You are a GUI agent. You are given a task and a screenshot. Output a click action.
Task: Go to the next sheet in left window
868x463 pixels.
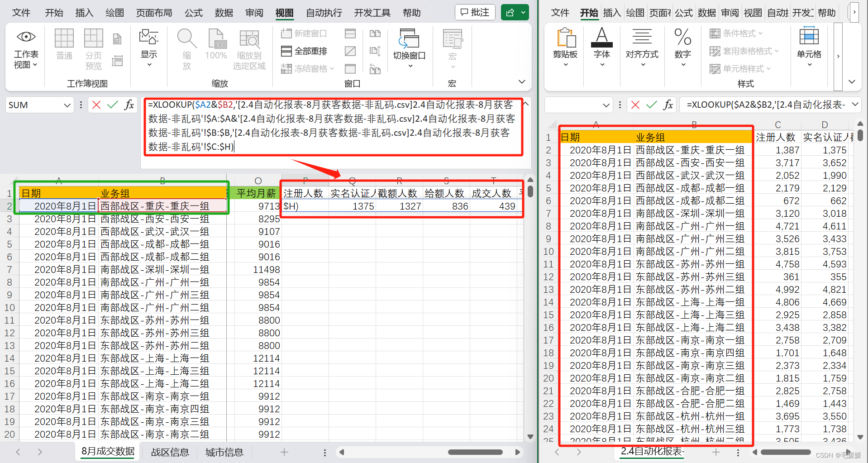tap(40, 452)
